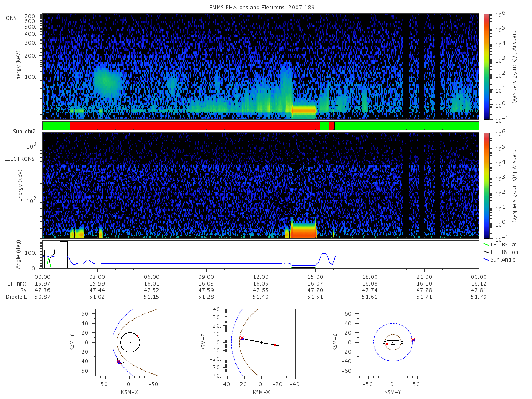Click the "KSM-X" label below the left orbit plot
Screen dimensions: 532x399
(x=129, y=392)
